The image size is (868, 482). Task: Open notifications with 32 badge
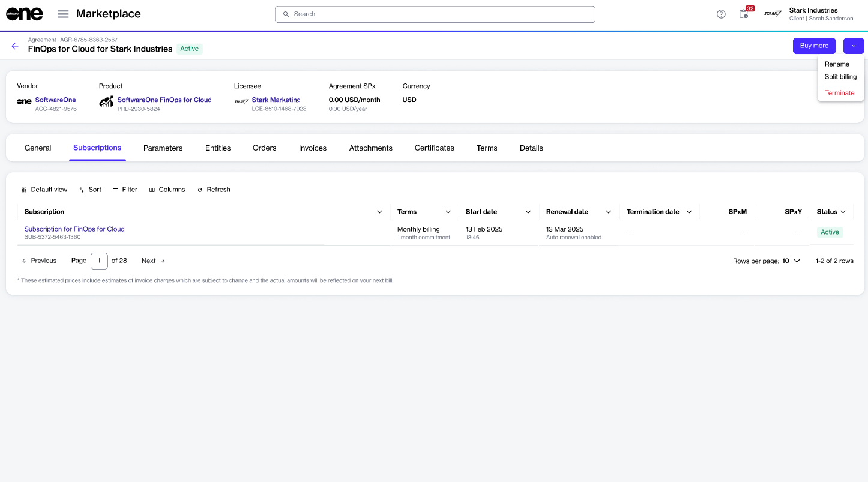[x=744, y=14]
